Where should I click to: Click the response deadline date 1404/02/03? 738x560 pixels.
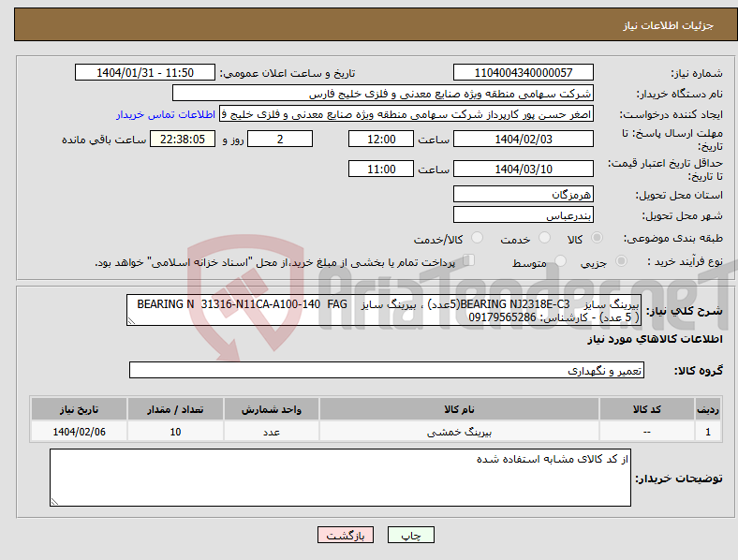click(x=523, y=139)
